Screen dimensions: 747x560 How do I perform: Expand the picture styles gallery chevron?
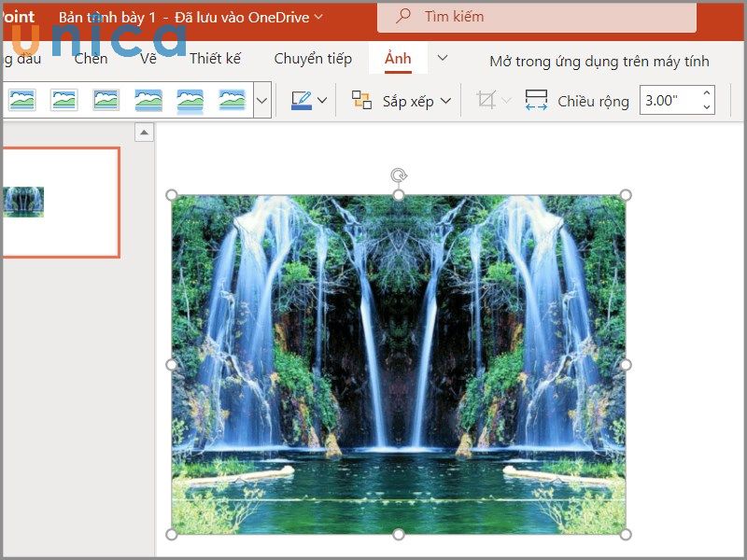click(261, 100)
